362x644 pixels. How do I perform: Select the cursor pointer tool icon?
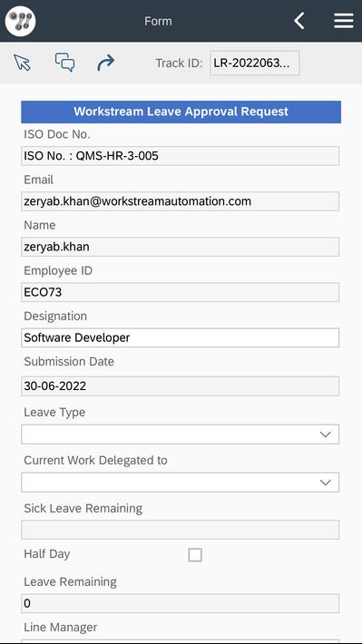click(22, 63)
